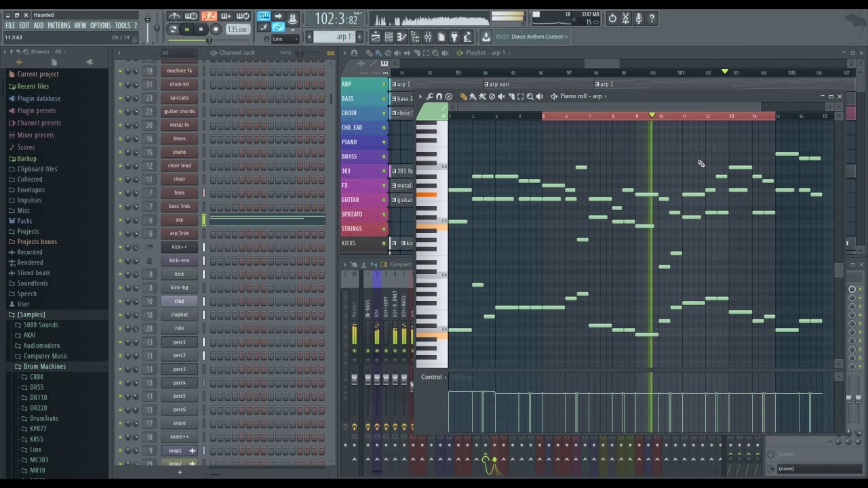868x488 pixels.
Task: Open the TOOLS menu
Action: pyautogui.click(x=123, y=26)
